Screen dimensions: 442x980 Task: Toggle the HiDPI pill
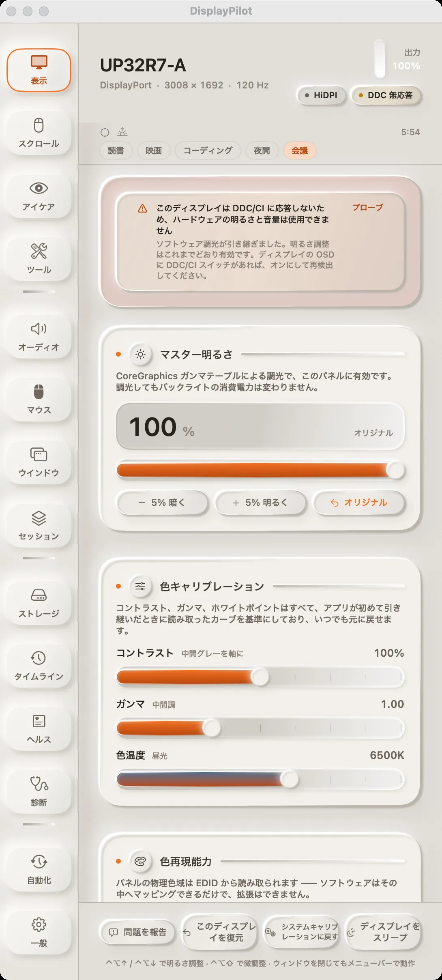(321, 95)
